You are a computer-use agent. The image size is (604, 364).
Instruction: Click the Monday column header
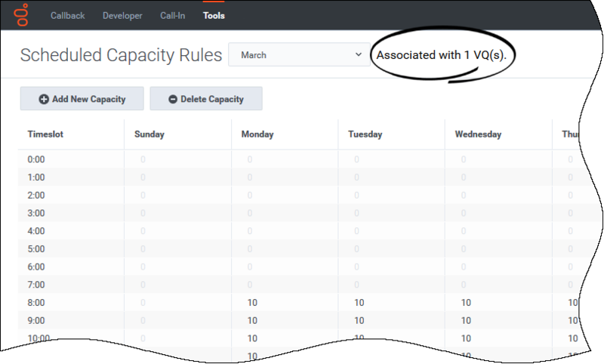click(257, 134)
